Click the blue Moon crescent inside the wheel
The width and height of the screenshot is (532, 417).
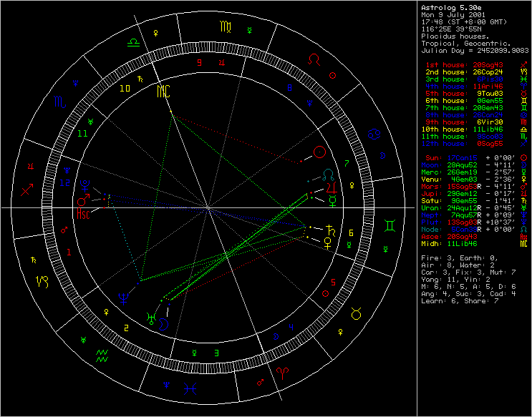click(165, 323)
